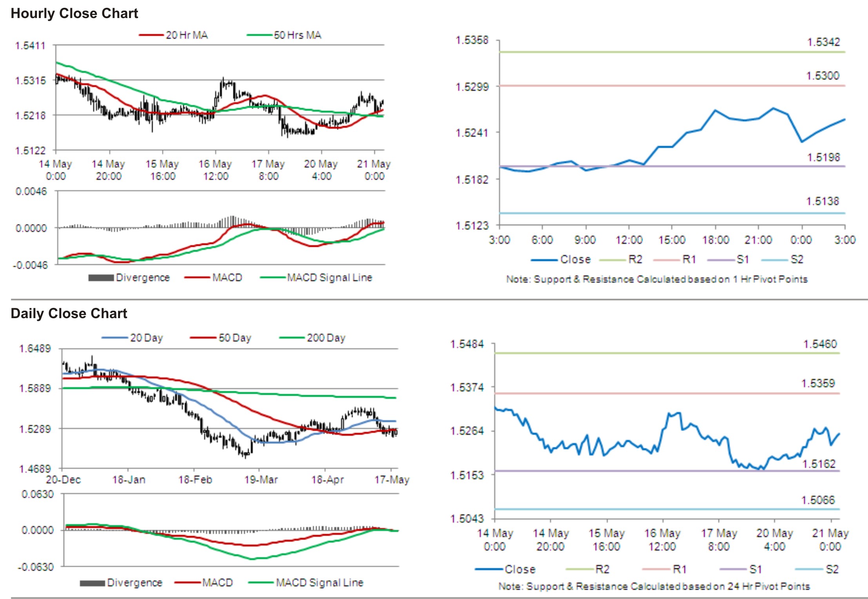Select the Divergence legend label in daily chart
This screenshot has width=868, height=599.
point(135,583)
